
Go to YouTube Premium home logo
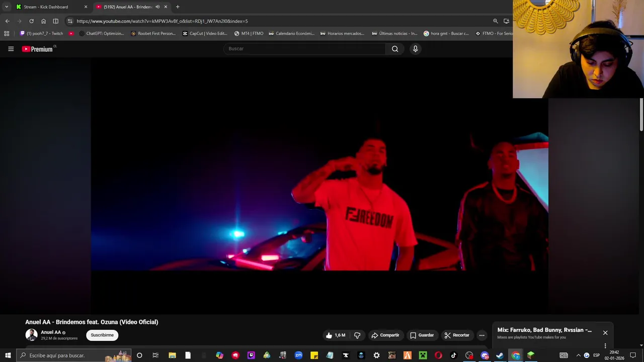click(x=38, y=49)
